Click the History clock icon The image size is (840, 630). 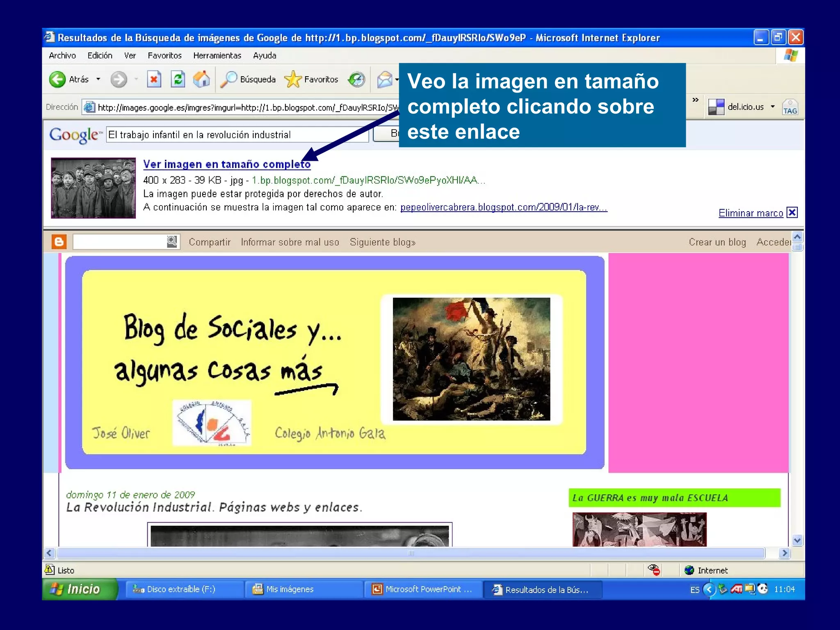pyautogui.click(x=356, y=79)
